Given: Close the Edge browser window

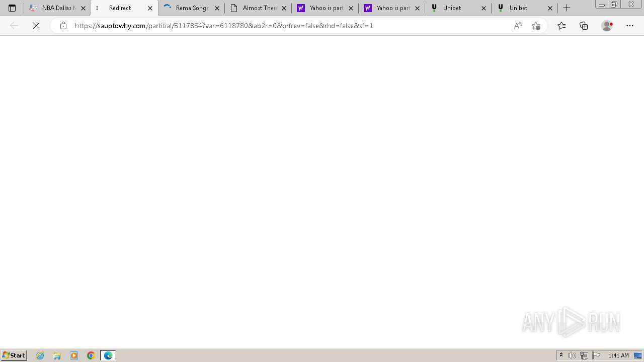Looking at the screenshot, I should click(631, 5).
